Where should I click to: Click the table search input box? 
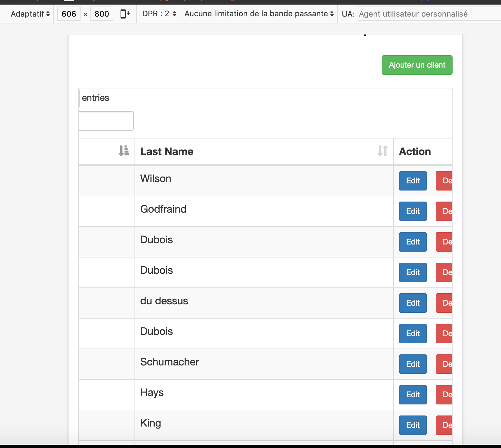[106, 121]
